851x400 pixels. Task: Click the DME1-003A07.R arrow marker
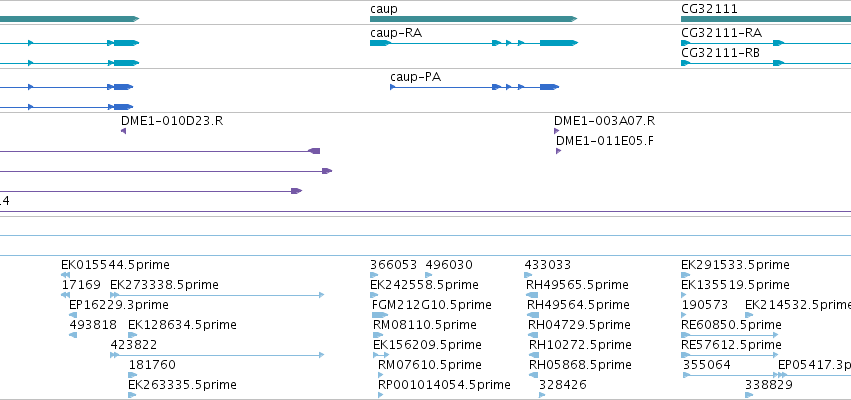coord(556,131)
